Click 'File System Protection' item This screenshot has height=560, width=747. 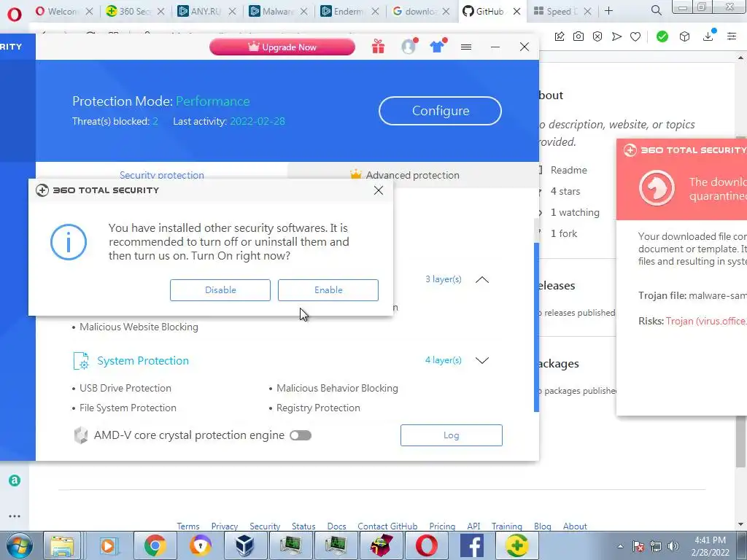point(128,408)
